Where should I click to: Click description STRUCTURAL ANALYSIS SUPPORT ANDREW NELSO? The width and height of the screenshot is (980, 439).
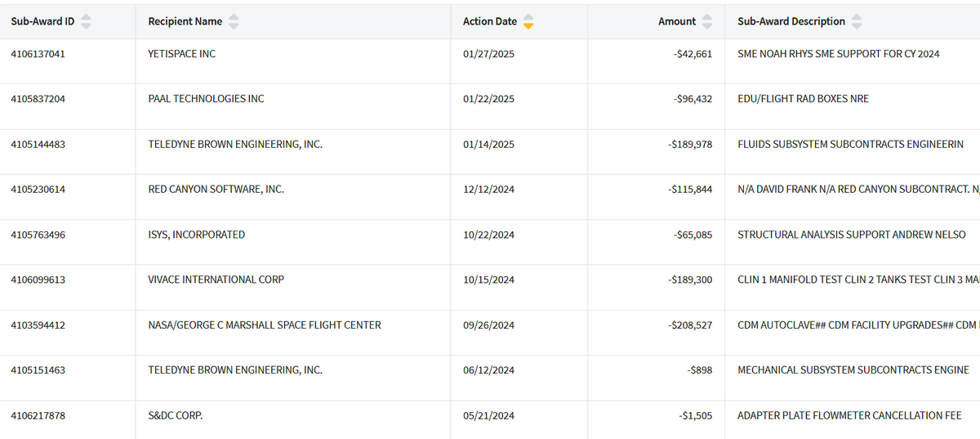point(852,235)
